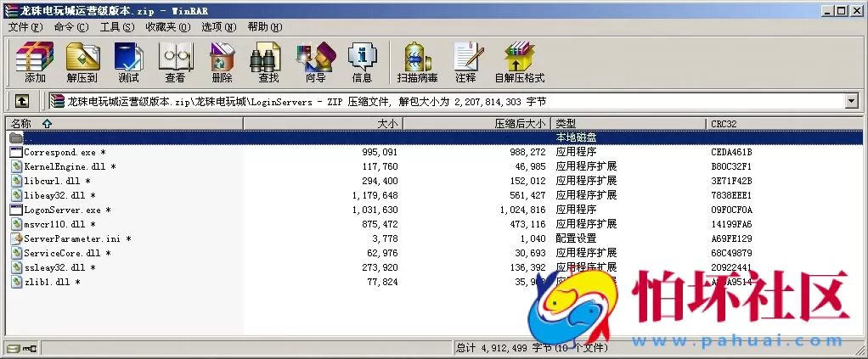Sort by Packed size (压缩后大小) column header
The width and height of the screenshot is (868, 359).
pyautogui.click(x=476, y=124)
